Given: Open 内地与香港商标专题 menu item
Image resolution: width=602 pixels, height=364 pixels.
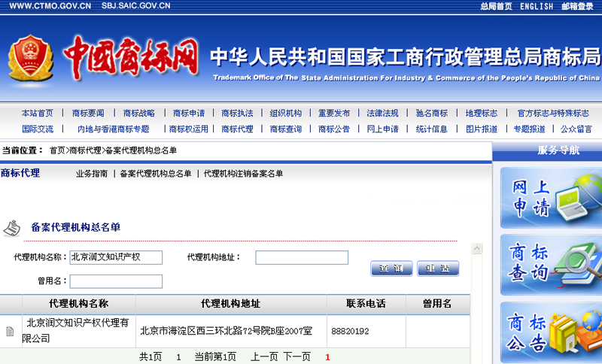Looking at the screenshot, I should 114,129.
